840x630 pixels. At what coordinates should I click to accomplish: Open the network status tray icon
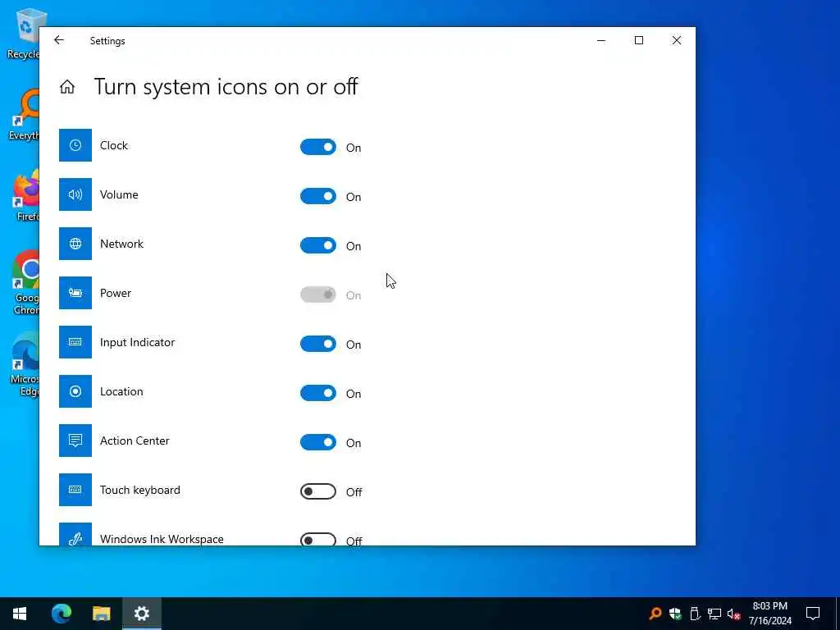(x=714, y=614)
